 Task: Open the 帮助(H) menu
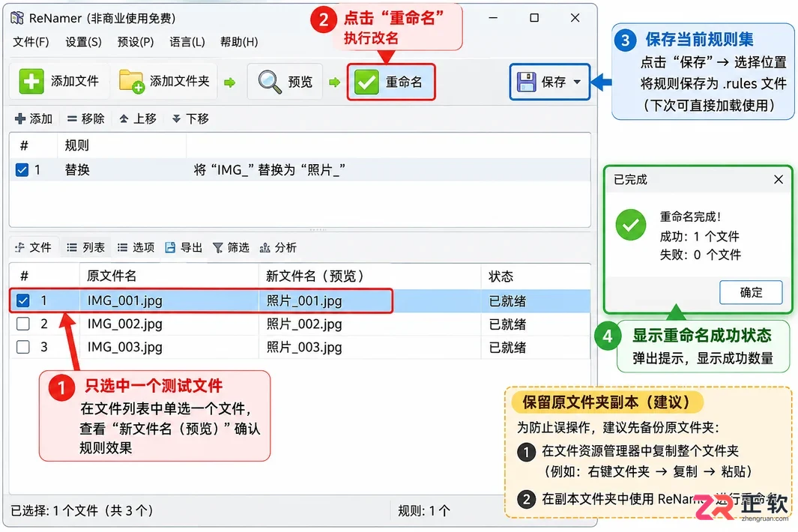[239, 42]
